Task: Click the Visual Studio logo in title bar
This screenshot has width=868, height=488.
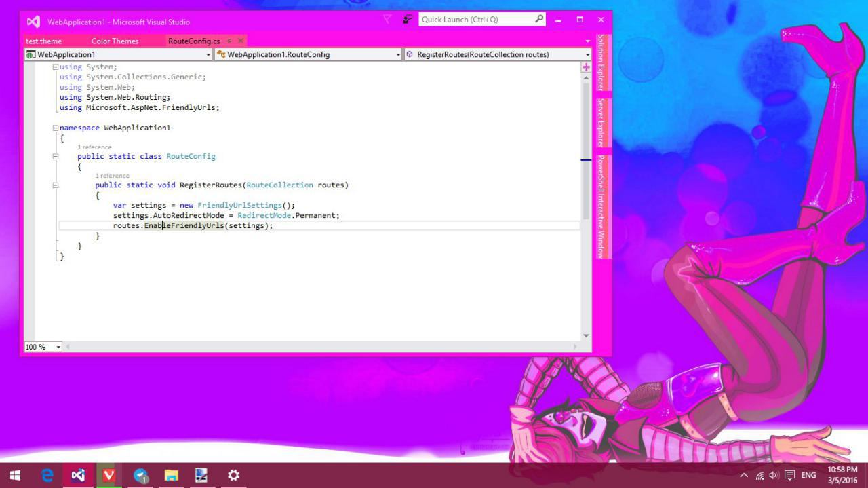Action: (x=33, y=22)
